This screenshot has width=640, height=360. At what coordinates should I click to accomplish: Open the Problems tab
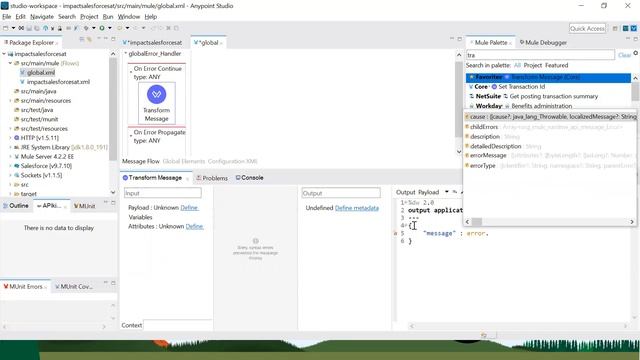[211, 178]
